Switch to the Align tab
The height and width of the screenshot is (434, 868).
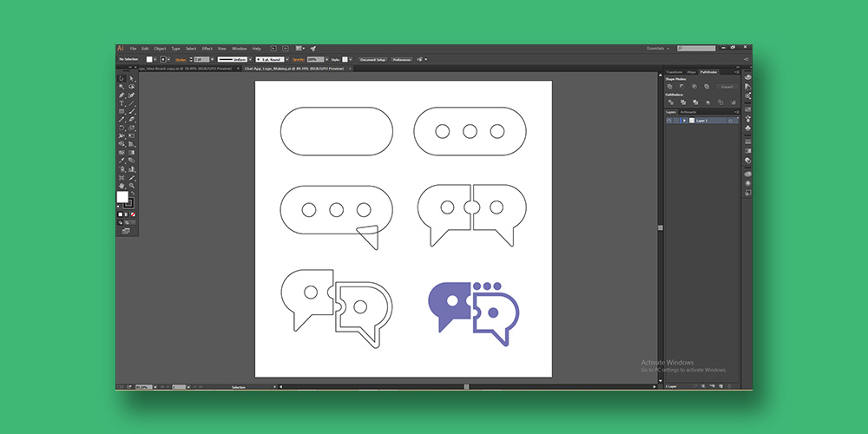click(692, 72)
